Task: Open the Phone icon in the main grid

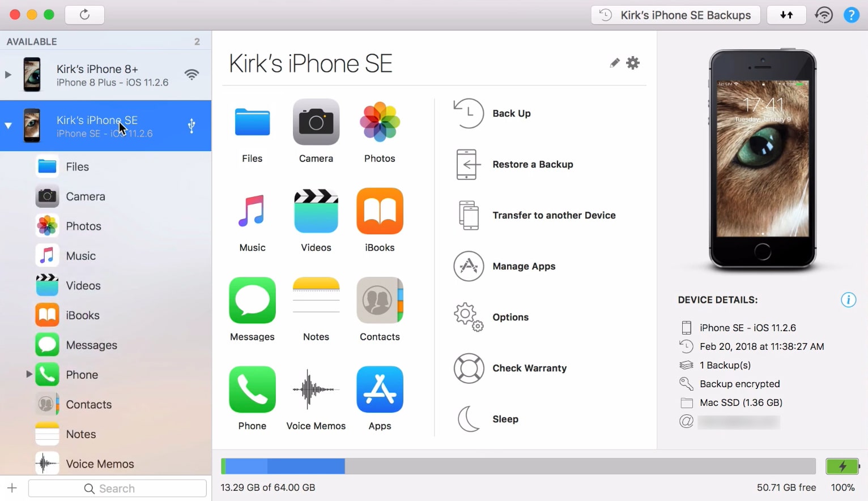Action: [252, 389]
